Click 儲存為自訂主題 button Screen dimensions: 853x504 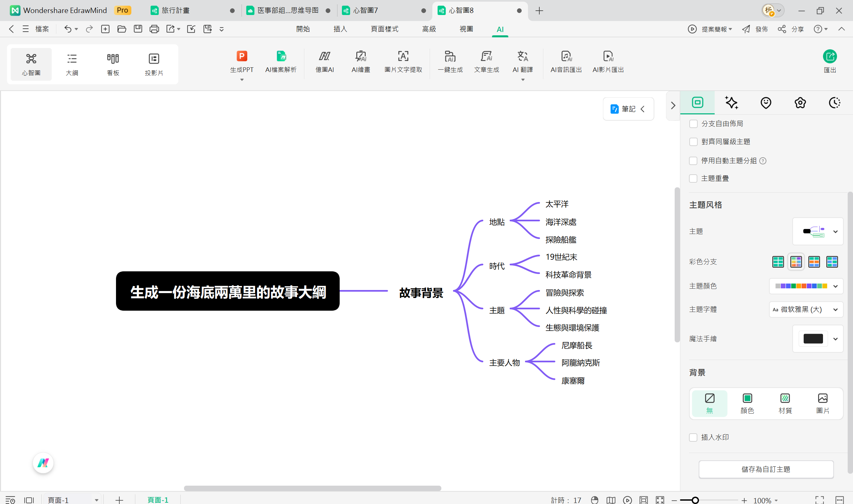click(766, 469)
